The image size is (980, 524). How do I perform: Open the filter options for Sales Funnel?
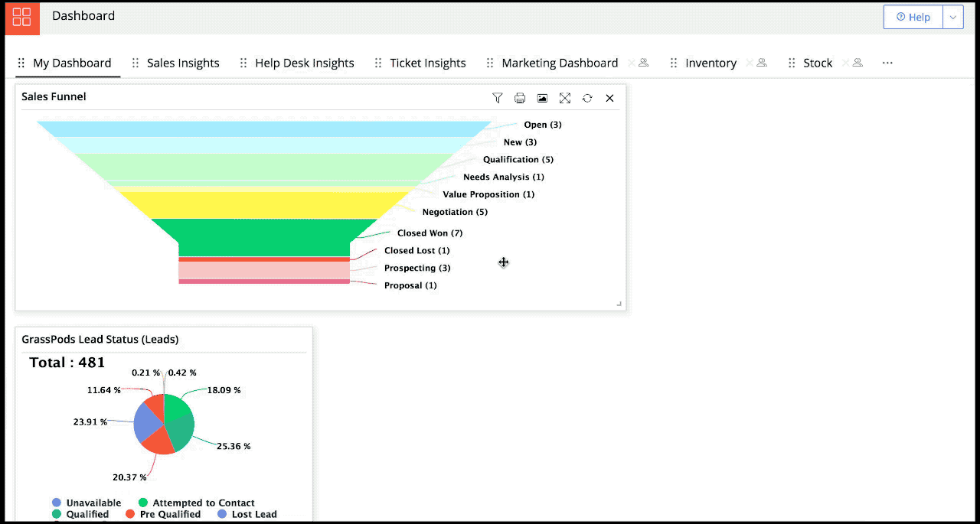point(498,98)
